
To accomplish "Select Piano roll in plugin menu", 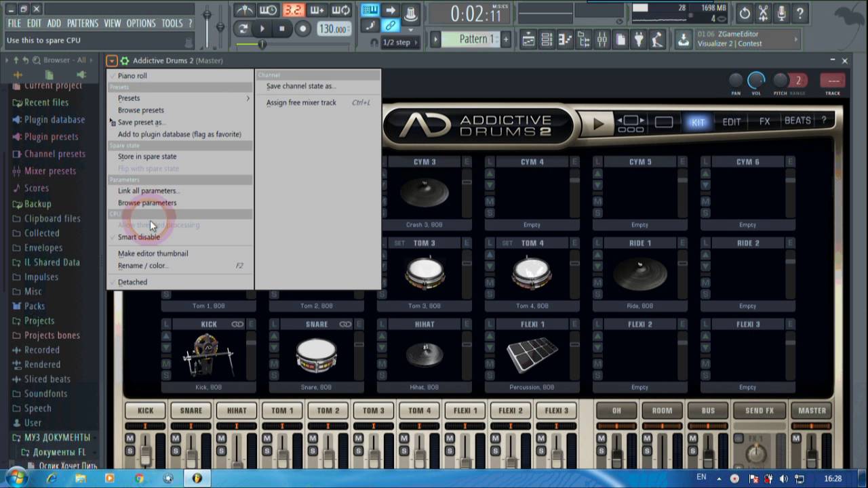I will coord(180,76).
